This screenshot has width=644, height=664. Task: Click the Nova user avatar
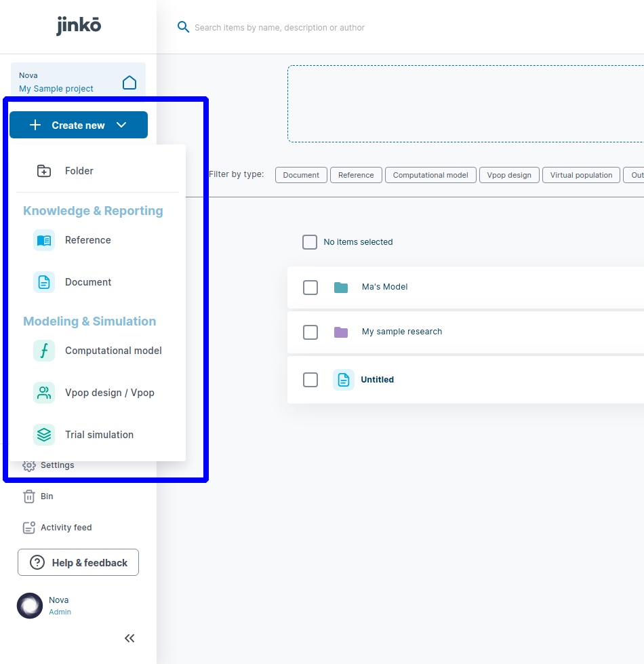point(30,606)
